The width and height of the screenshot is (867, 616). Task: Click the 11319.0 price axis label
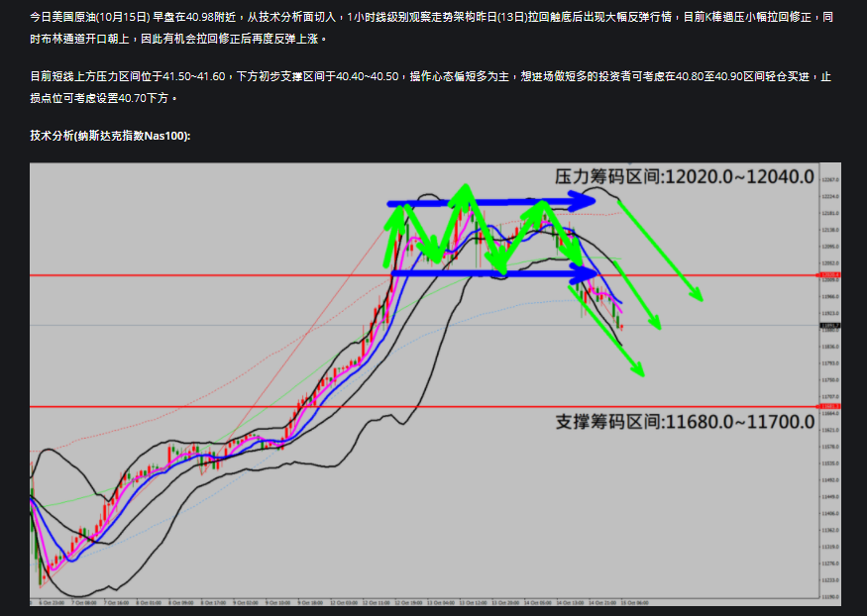(830, 547)
